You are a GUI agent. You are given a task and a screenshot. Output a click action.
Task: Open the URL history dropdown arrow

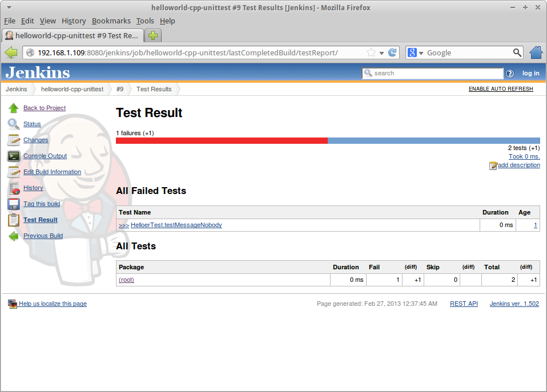tap(381, 53)
